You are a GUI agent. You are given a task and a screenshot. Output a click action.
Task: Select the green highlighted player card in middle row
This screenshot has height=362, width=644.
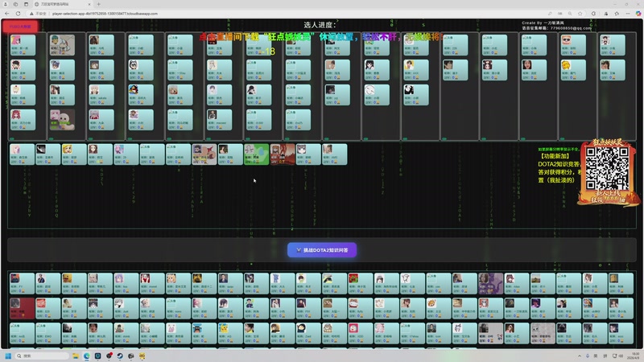(x=256, y=154)
